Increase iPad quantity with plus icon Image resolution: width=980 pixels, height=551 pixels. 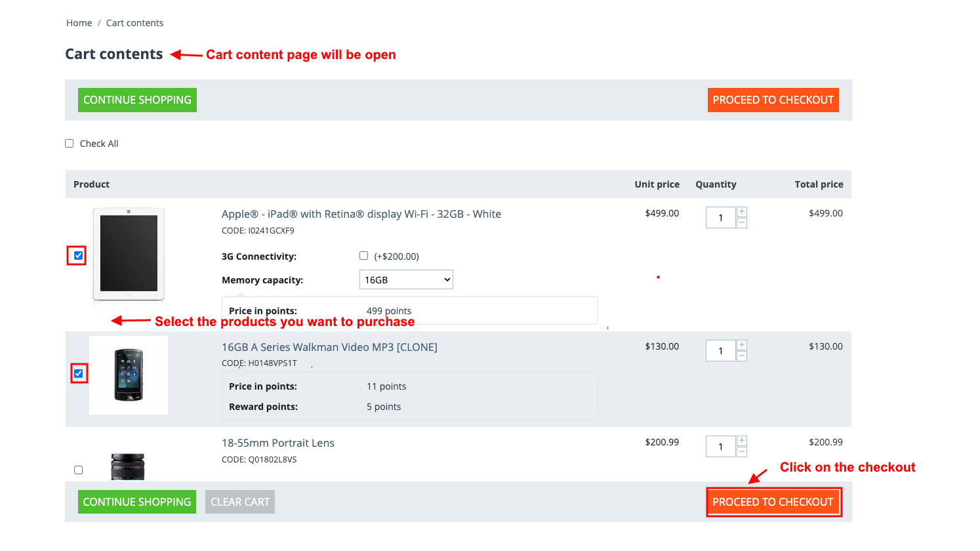coord(742,212)
